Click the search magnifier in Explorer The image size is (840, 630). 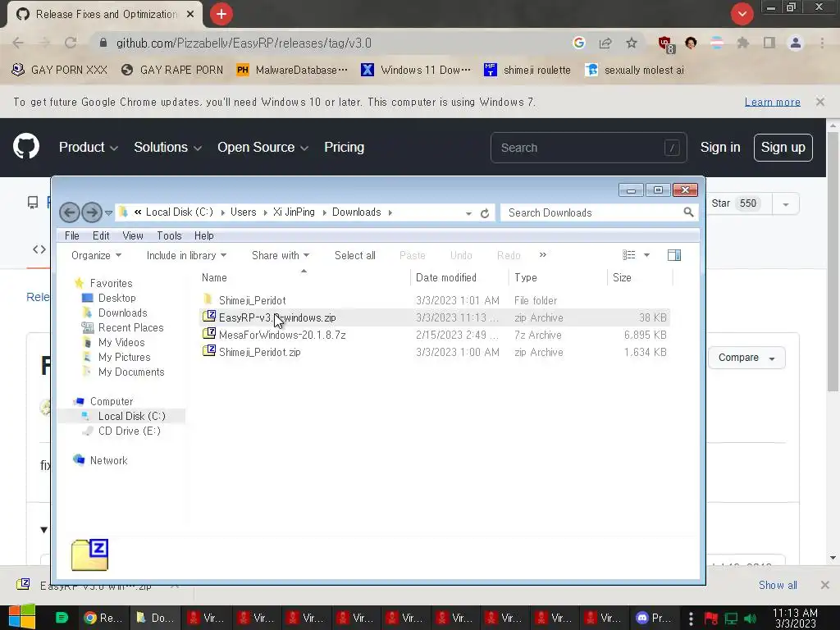click(688, 212)
